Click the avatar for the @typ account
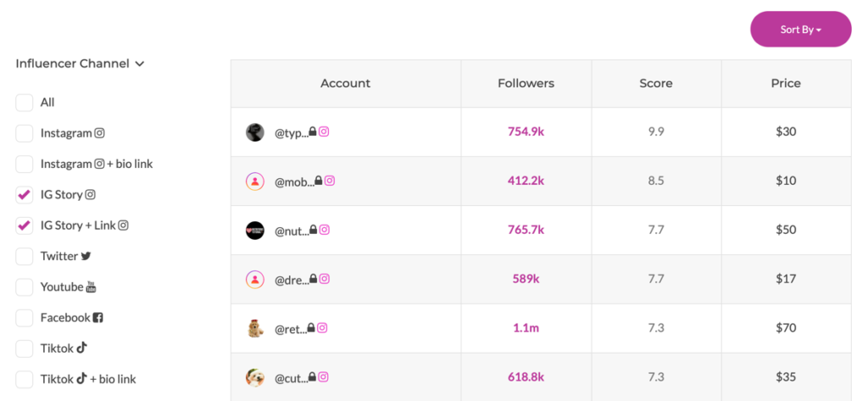Viewport: 868px width, 401px height. [255, 132]
